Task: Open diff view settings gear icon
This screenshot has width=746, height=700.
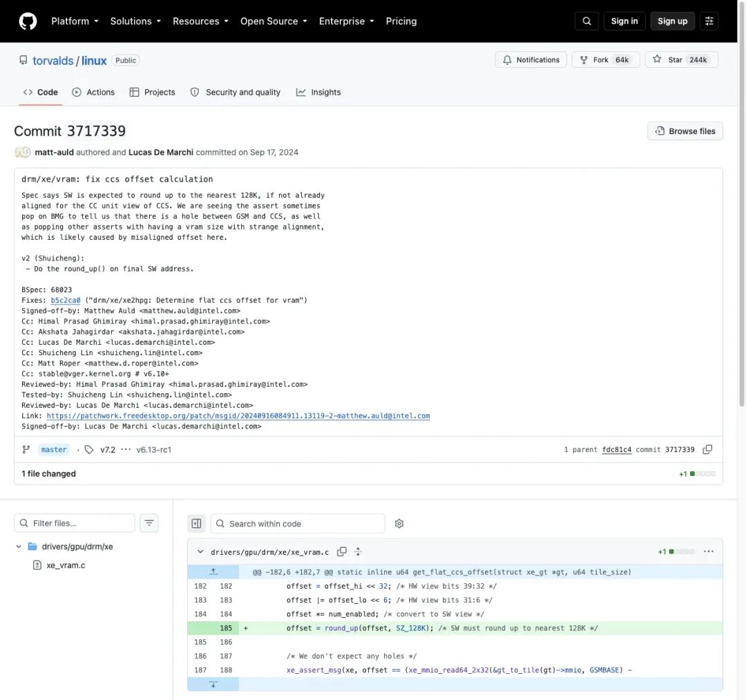Action: coord(399,524)
